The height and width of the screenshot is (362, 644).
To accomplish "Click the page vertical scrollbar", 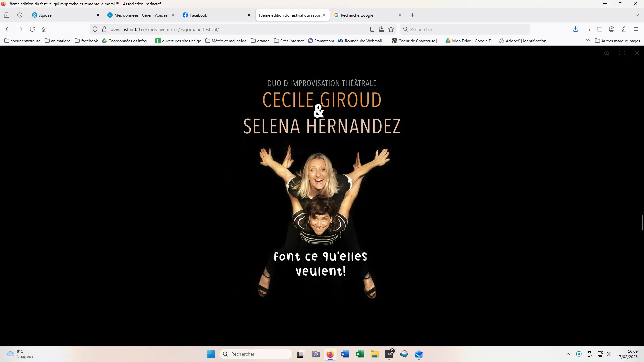I will pyautogui.click(x=642, y=222).
